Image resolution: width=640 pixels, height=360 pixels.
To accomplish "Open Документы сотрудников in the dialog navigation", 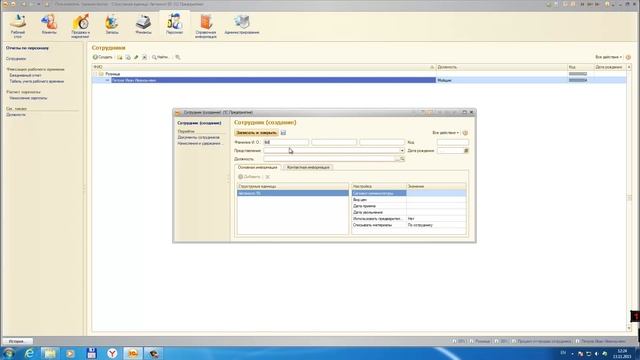I will (198, 138).
